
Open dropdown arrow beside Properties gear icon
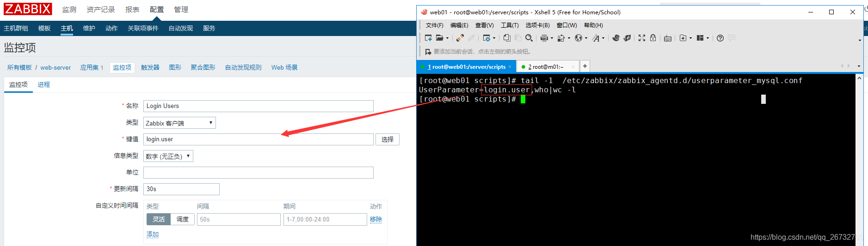[494, 38]
